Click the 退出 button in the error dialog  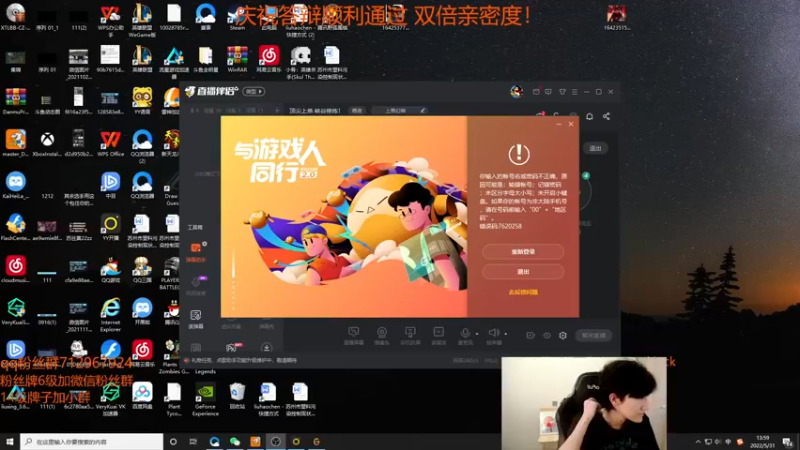[523, 272]
